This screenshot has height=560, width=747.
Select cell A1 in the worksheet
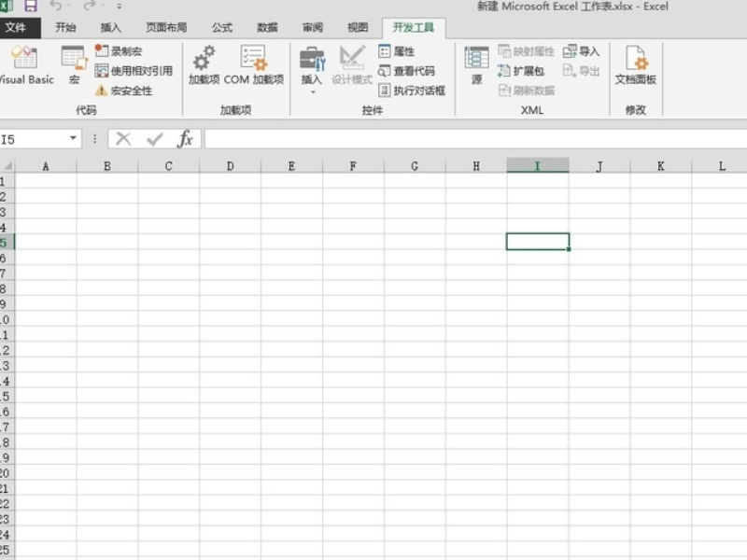point(45,178)
